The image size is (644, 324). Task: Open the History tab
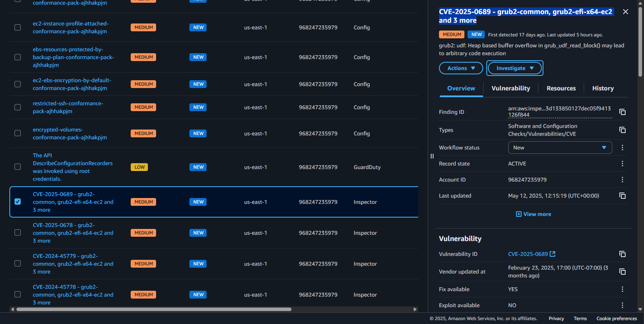[603, 88]
